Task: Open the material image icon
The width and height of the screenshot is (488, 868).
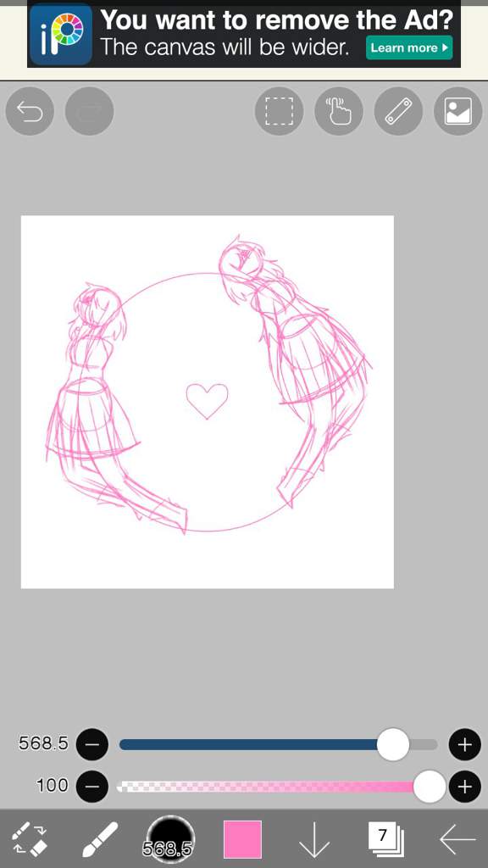Action: tap(458, 111)
